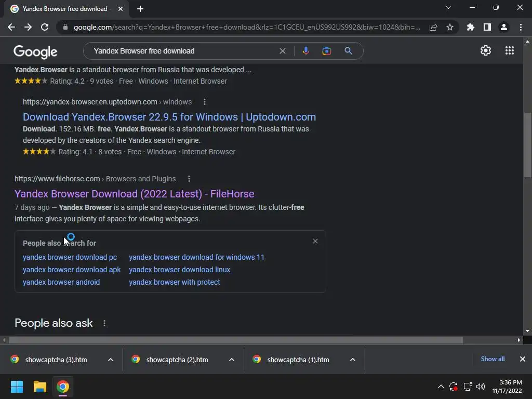Close the Yandex Browser free download tab
532x399 pixels.
click(121, 9)
